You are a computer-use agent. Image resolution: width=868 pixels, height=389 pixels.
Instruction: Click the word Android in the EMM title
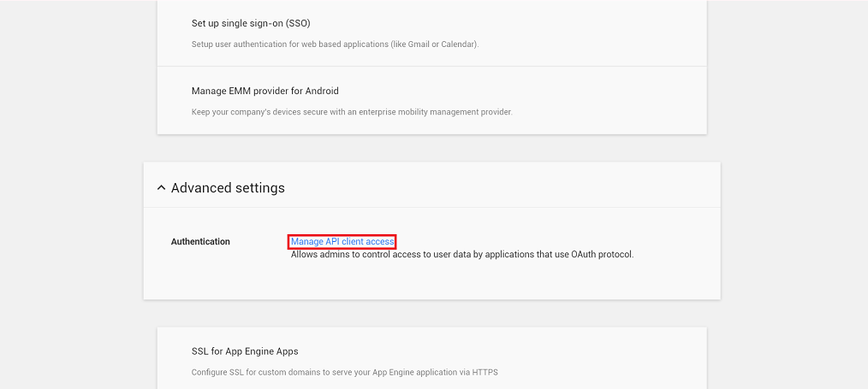click(323, 91)
